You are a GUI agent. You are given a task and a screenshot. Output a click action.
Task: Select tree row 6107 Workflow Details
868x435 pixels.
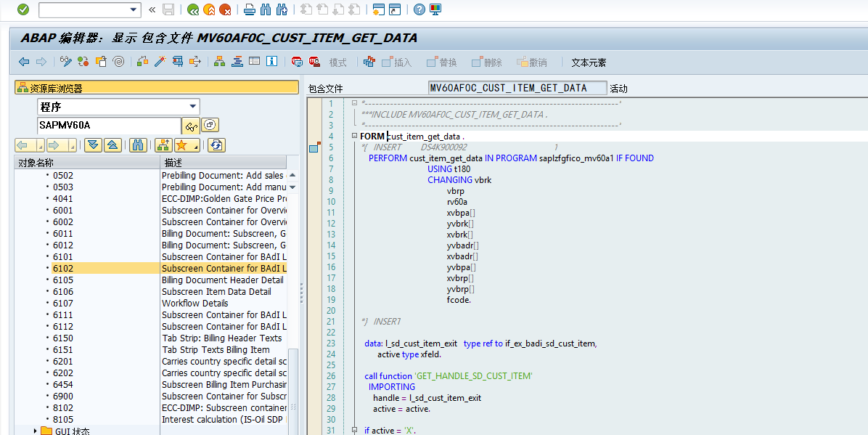click(150, 303)
